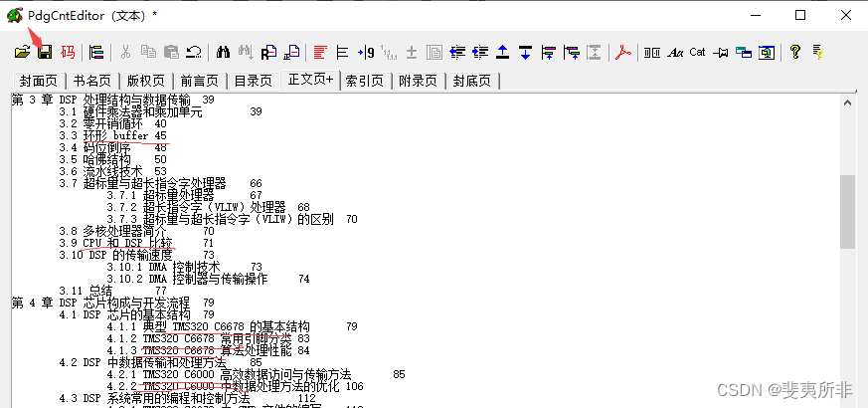
Task: Click the second magenta-green tree arrow icon
Action: coord(572,52)
